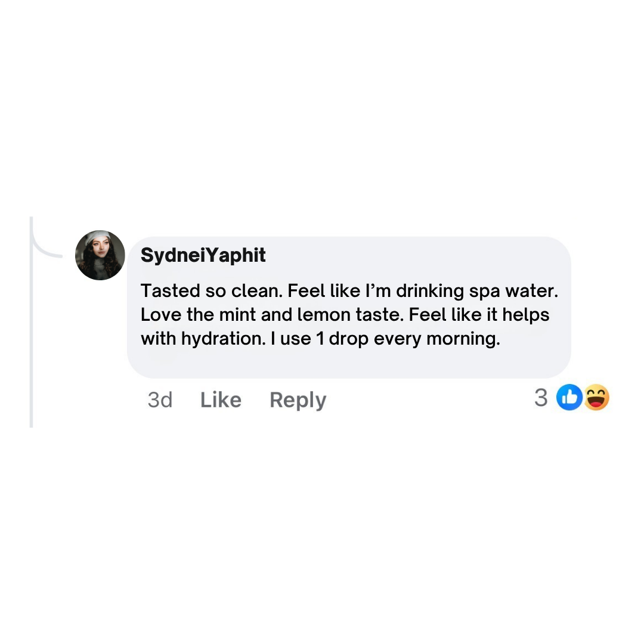The image size is (644, 644).
Task: Click the phrase "Tasted so clean"
Action: tap(211, 291)
